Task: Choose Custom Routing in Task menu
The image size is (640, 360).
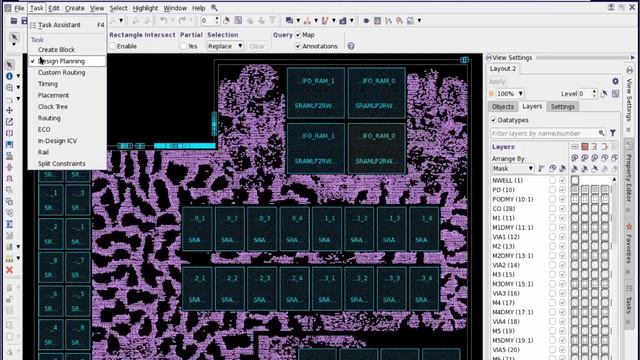Action: tap(62, 72)
